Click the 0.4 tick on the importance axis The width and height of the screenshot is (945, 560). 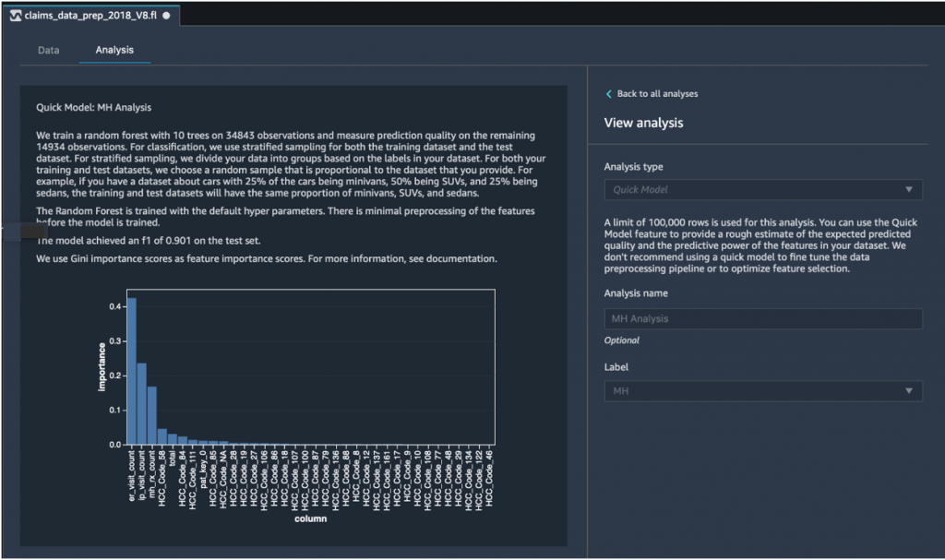click(x=115, y=307)
